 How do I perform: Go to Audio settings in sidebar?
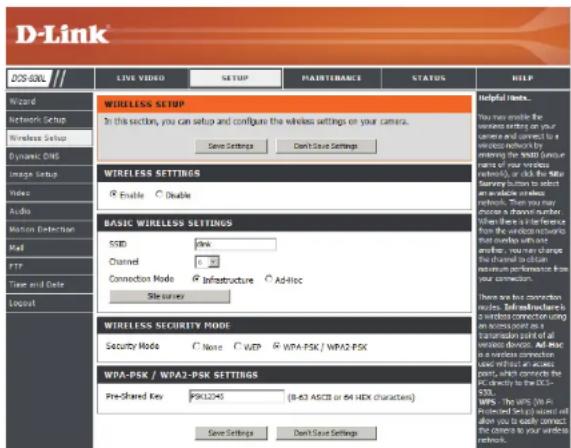(50, 211)
